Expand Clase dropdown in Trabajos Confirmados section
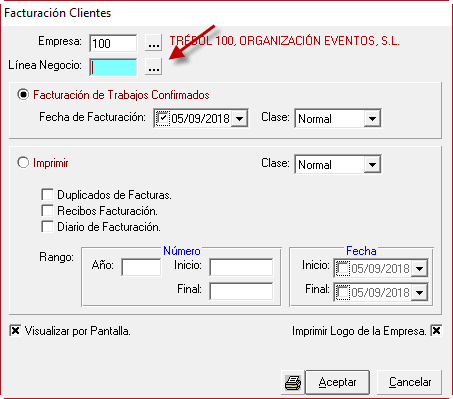453x399 pixels. pos(372,118)
